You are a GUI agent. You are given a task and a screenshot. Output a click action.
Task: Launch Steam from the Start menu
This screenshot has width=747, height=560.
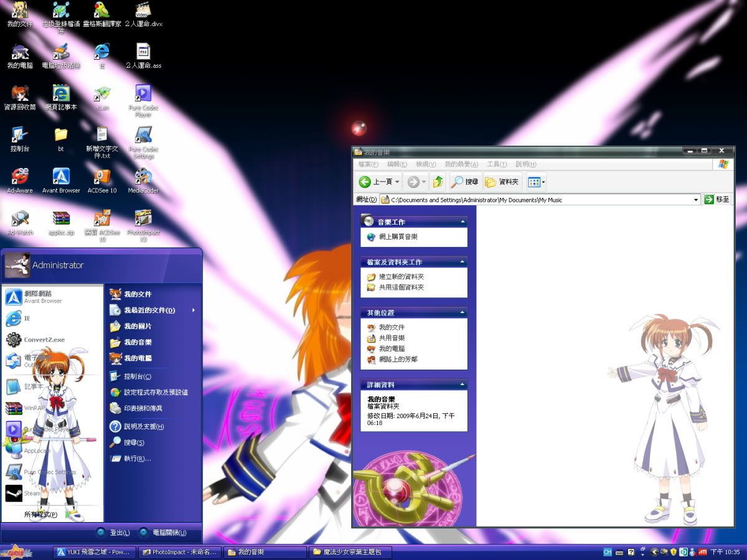click(x=23, y=493)
